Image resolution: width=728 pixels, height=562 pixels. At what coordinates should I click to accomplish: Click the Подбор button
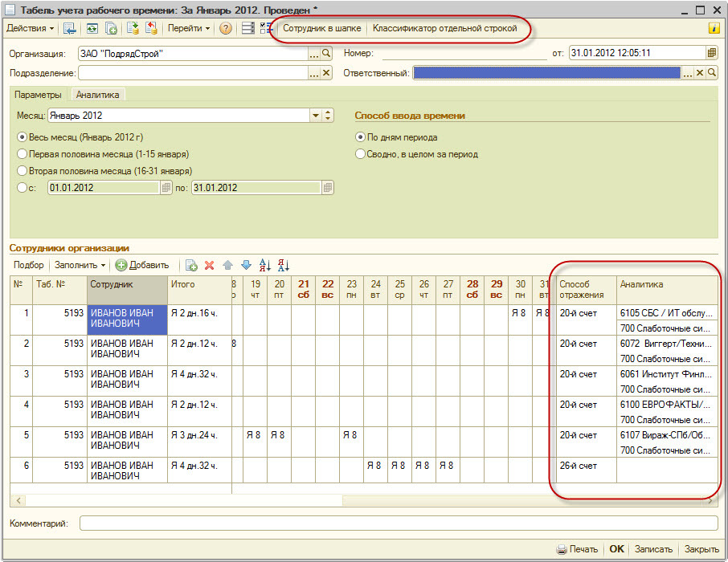(x=29, y=266)
